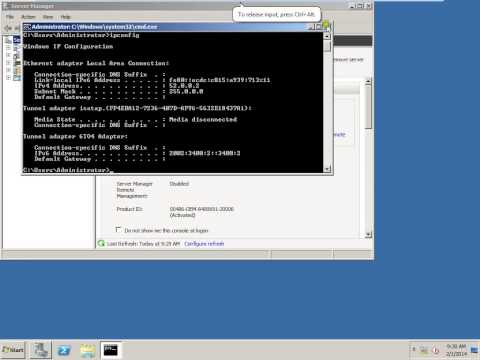Show hidden tray icons arrow
Image resolution: width=480 pixels, height=360 pixels.
[x=414, y=350]
